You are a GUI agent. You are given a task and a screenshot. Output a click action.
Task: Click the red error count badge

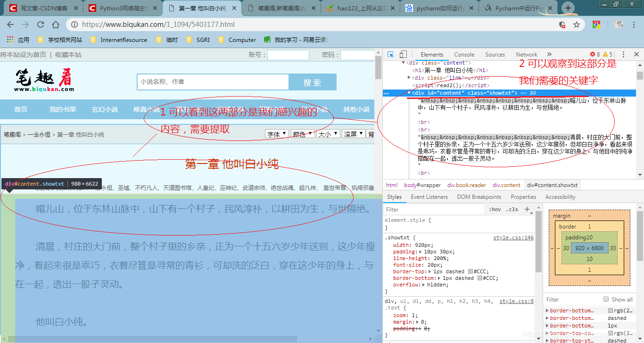point(595,55)
